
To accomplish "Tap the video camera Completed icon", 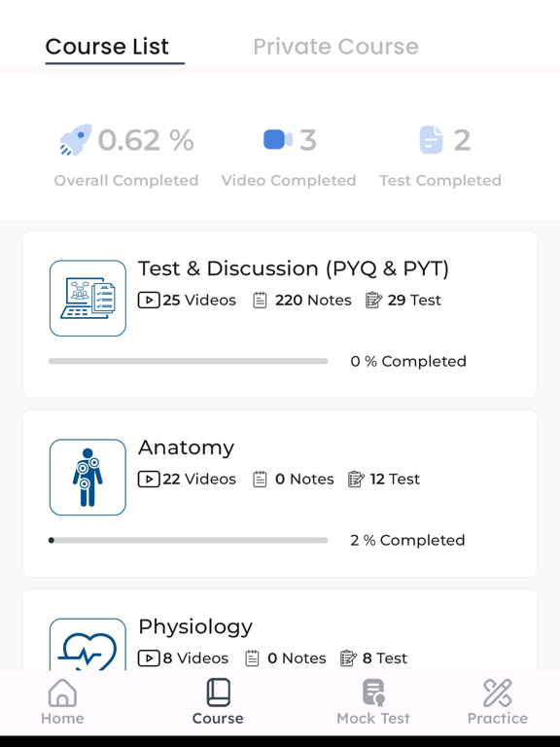I will [278, 140].
